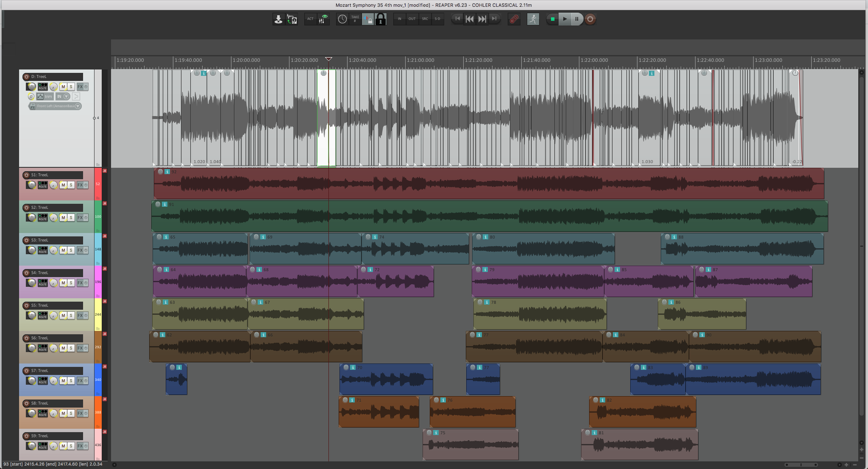The image size is (868, 469).
Task: Click the phase invert icon on D: TreeL
Action: point(31,97)
